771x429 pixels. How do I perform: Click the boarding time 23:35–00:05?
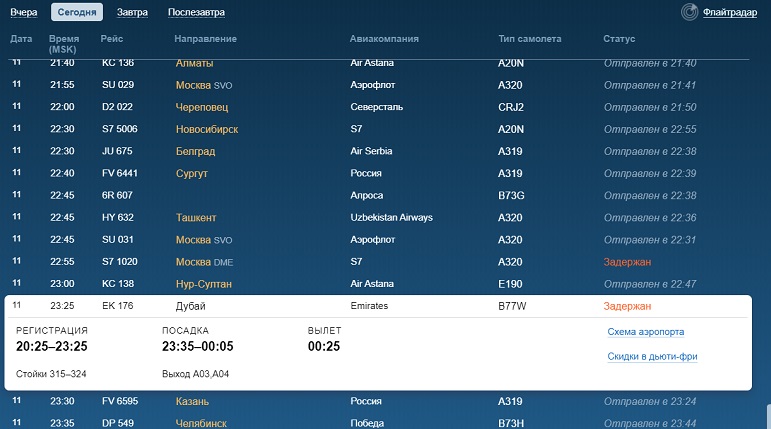(x=198, y=346)
